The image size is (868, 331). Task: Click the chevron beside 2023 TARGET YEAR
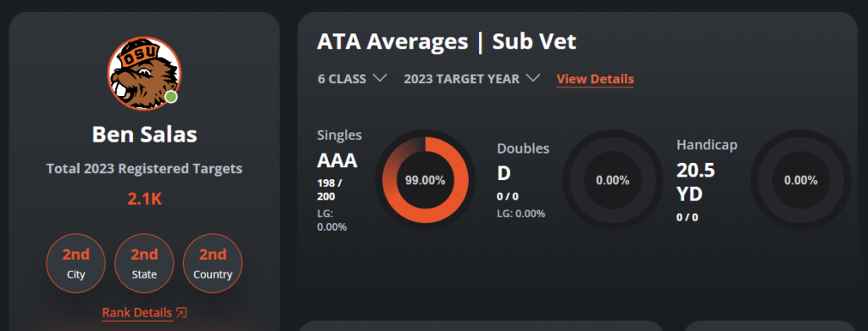(x=533, y=78)
